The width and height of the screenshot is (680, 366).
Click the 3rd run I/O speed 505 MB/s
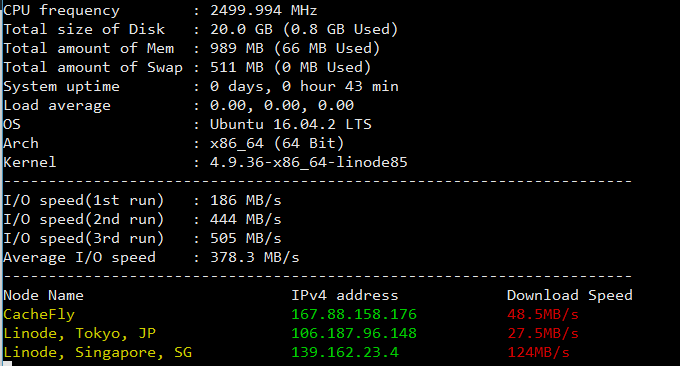[245, 238]
